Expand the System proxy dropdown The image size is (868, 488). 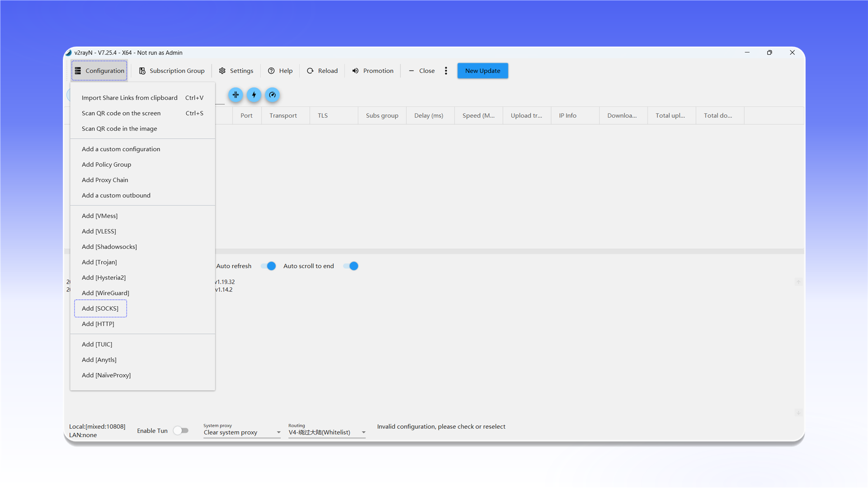click(x=242, y=432)
